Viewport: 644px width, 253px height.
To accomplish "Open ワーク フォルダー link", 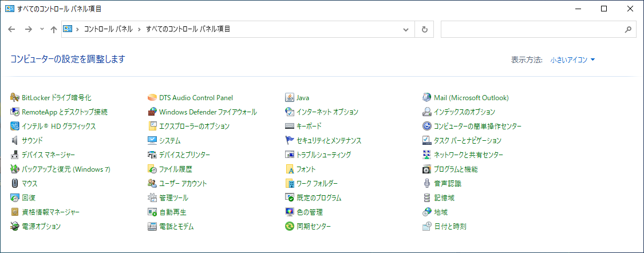I will pyautogui.click(x=317, y=183).
